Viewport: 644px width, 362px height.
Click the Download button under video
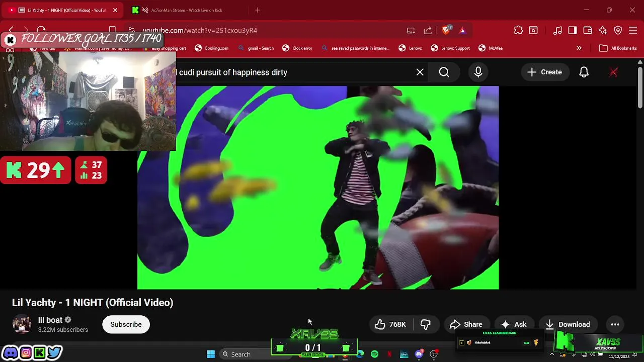click(568, 324)
